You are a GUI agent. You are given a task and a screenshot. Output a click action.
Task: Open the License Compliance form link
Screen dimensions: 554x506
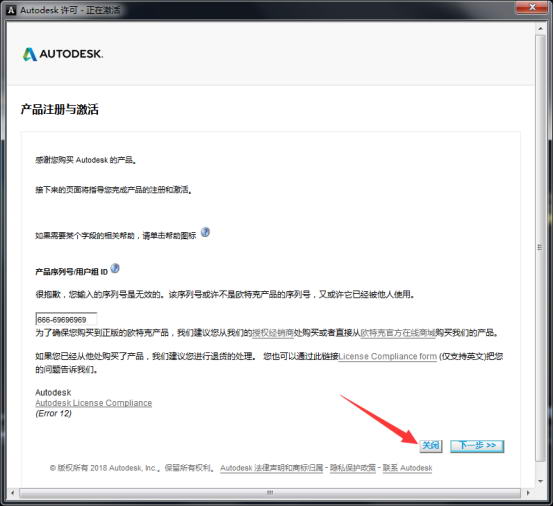[388, 357]
